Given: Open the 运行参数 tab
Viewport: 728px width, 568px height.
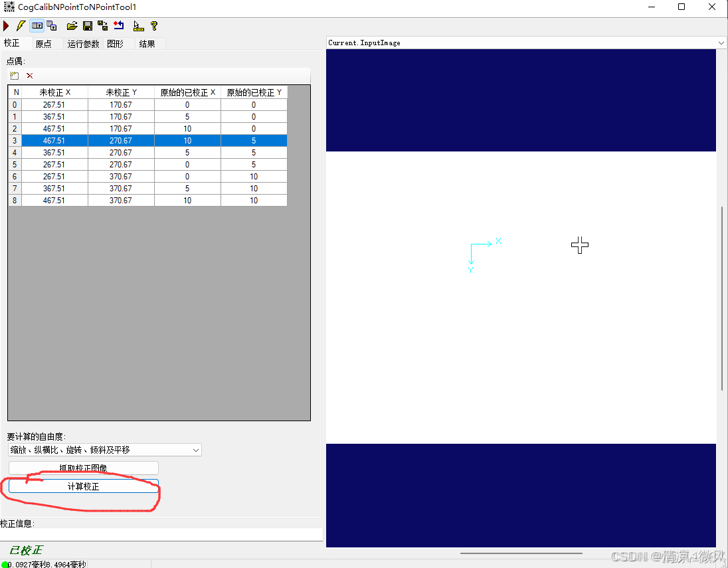Looking at the screenshot, I should point(83,44).
